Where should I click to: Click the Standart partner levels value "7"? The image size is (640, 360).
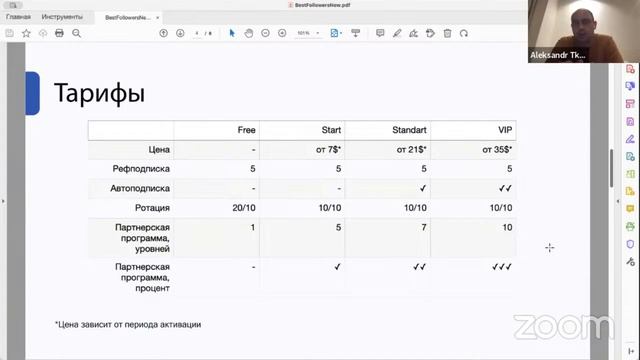pos(424,227)
